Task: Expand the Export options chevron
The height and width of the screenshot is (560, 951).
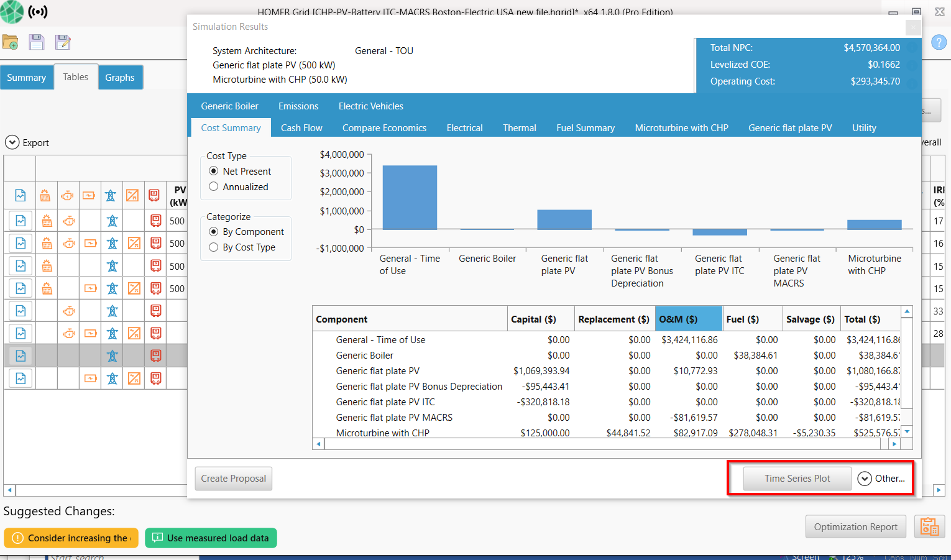Action: click(12, 142)
